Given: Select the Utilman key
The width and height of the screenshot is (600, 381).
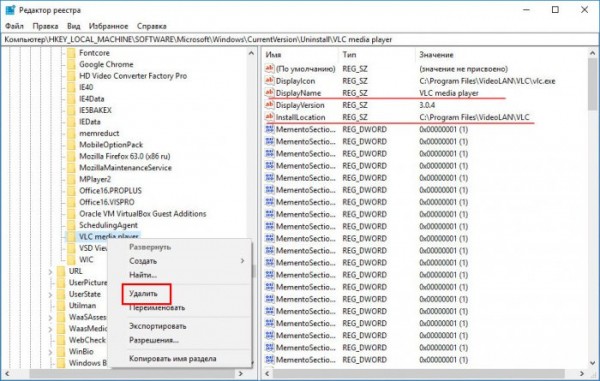Looking at the screenshot, I should coord(82,306).
